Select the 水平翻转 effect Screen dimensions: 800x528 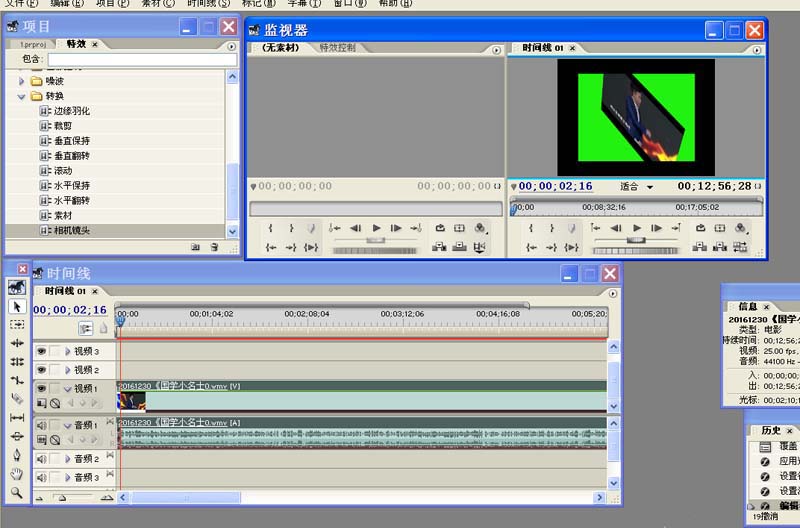72,200
